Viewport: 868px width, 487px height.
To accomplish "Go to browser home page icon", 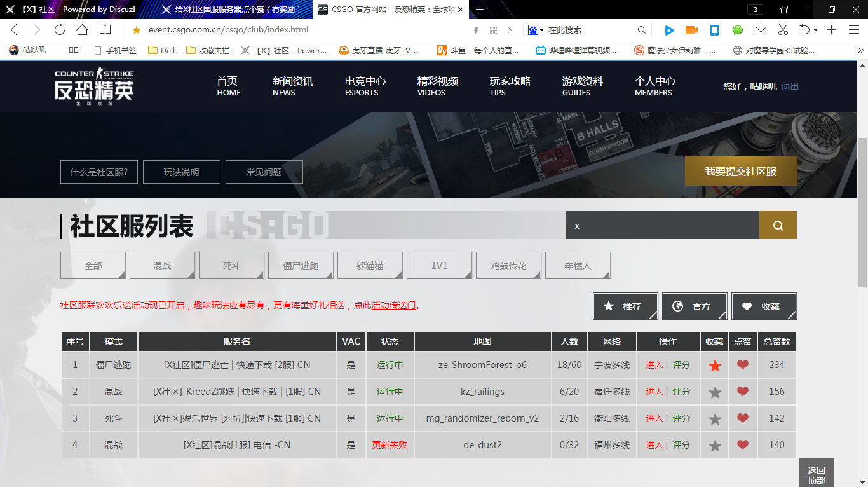I will coord(82,30).
